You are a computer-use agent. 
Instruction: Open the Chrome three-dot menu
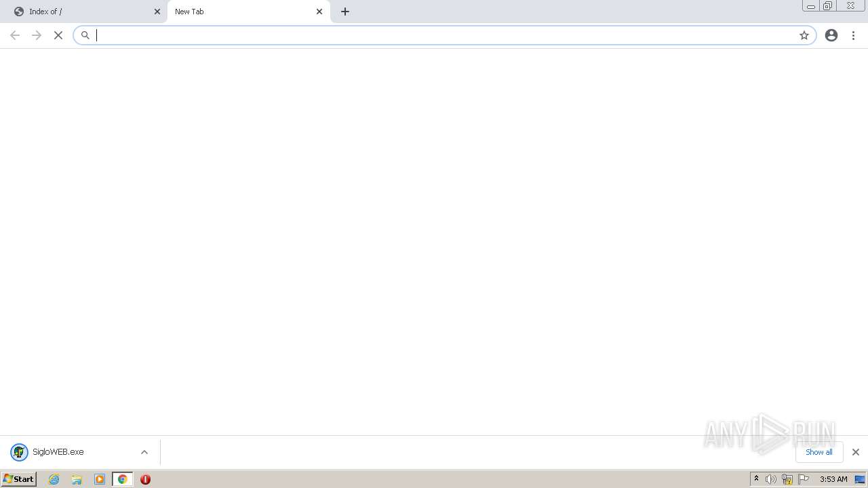853,35
